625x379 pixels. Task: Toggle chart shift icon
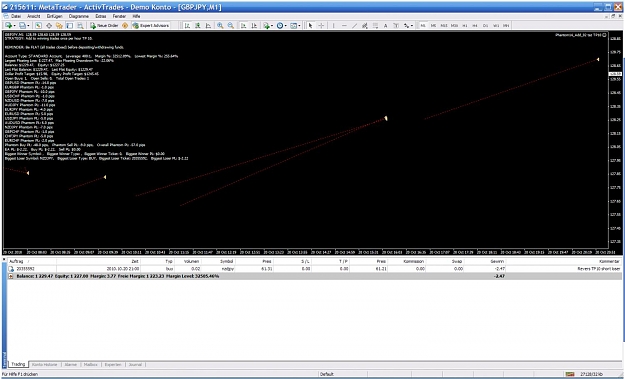[254, 26]
